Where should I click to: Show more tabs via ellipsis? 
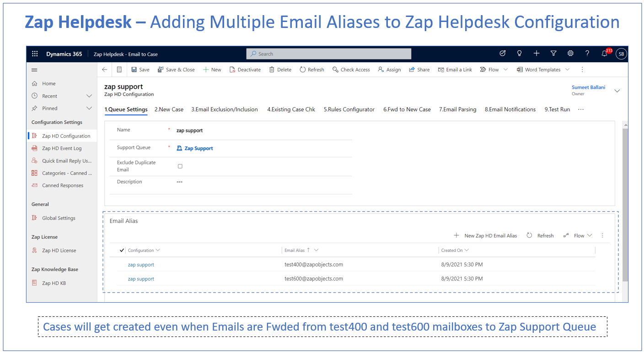581,109
